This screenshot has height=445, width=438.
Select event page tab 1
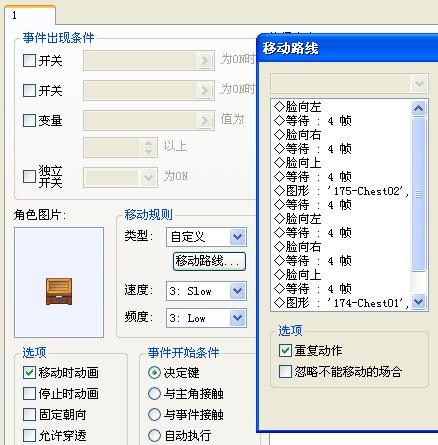coord(30,15)
